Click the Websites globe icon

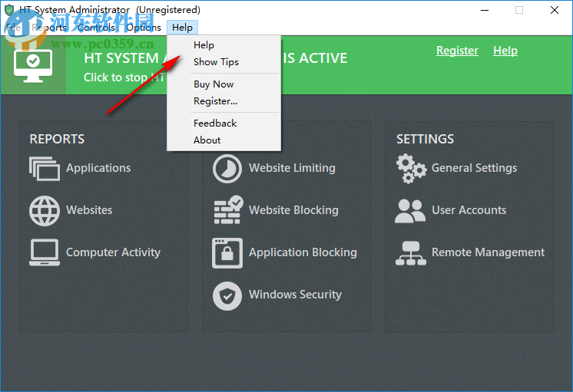(45, 211)
